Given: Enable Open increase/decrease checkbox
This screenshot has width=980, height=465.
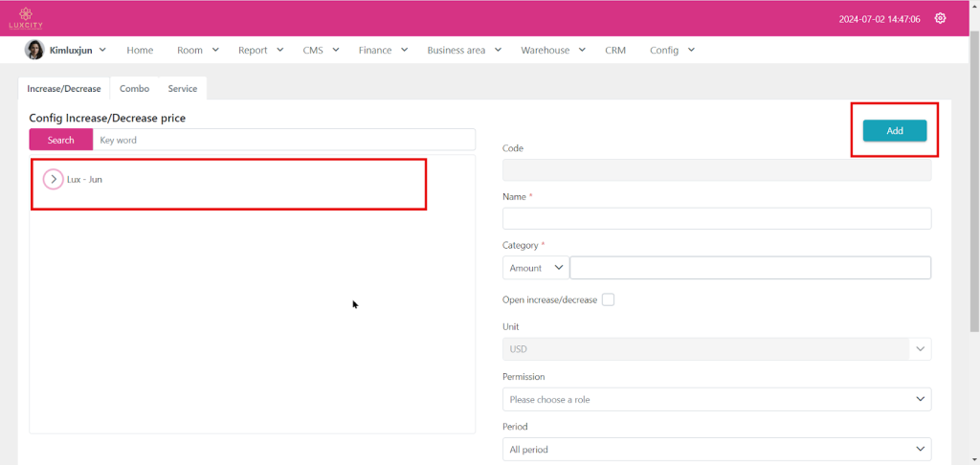Looking at the screenshot, I should click(608, 299).
